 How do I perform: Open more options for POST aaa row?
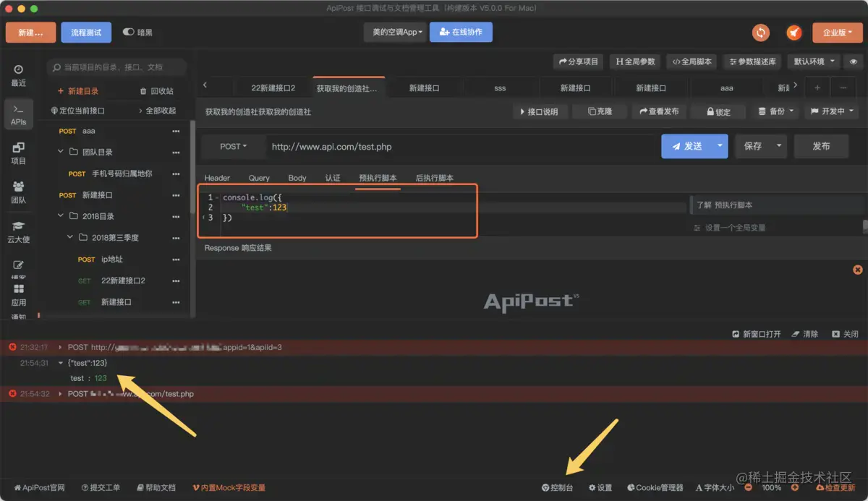pyautogui.click(x=176, y=132)
